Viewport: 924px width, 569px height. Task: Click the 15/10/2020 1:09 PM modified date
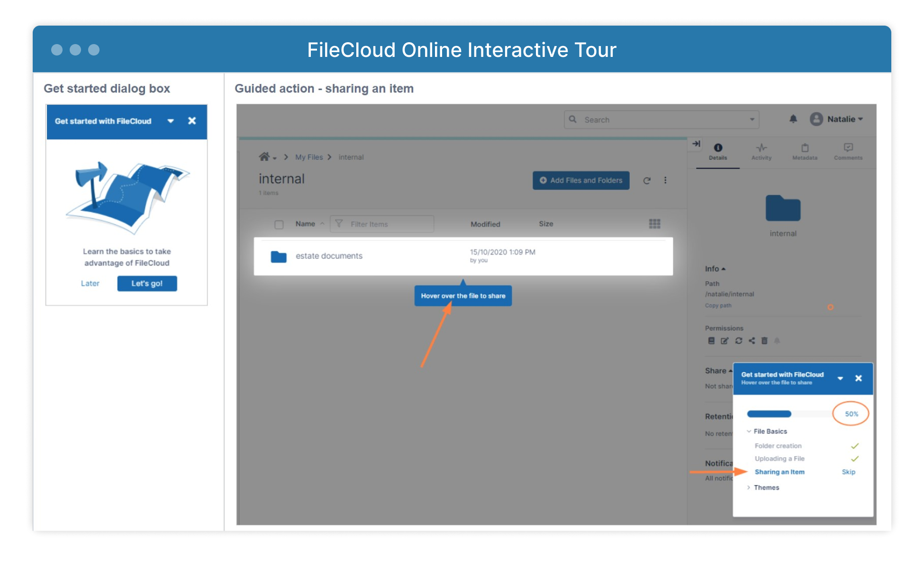(x=502, y=252)
